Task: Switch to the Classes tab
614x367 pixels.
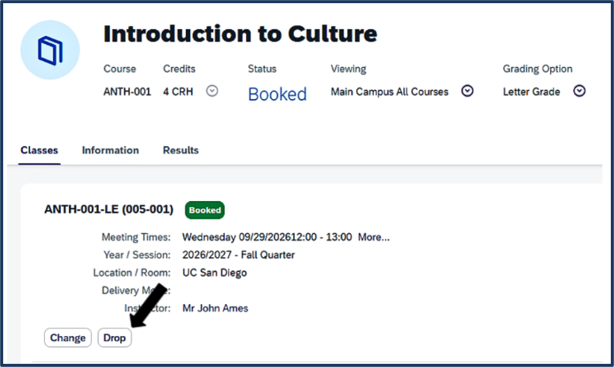Action: [x=39, y=150]
